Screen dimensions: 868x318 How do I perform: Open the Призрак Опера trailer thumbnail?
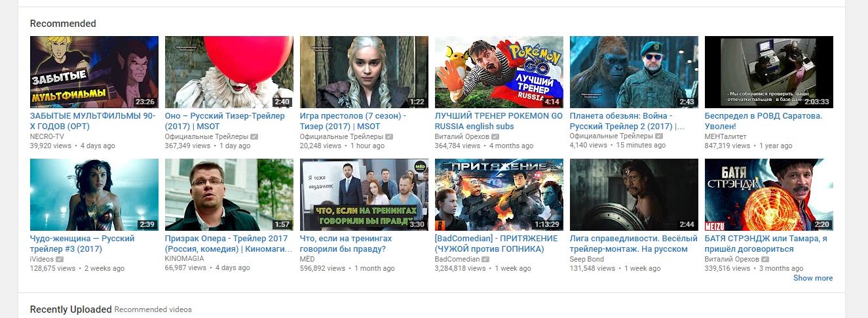pyautogui.click(x=229, y=195)
